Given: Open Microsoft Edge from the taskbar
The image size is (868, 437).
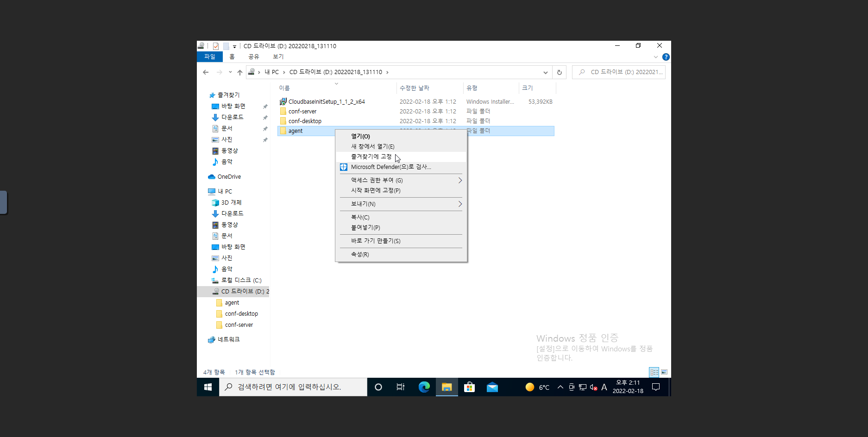Looking at the screenshot, I should (x=424, y=387).
